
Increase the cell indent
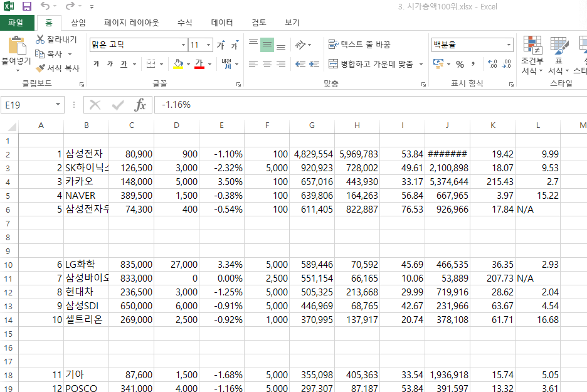(314, 64)
